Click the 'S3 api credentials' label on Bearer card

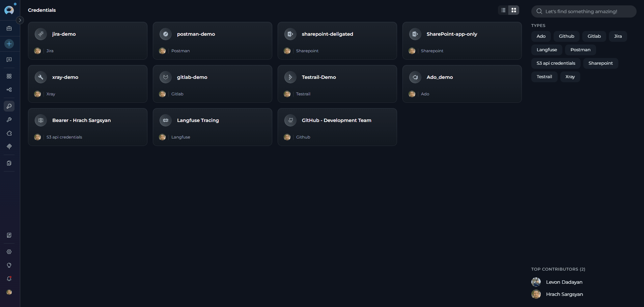click(64, 137)
